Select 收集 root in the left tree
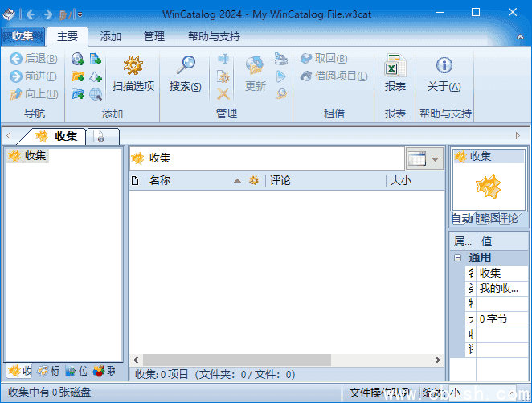 tap(28, 156)
